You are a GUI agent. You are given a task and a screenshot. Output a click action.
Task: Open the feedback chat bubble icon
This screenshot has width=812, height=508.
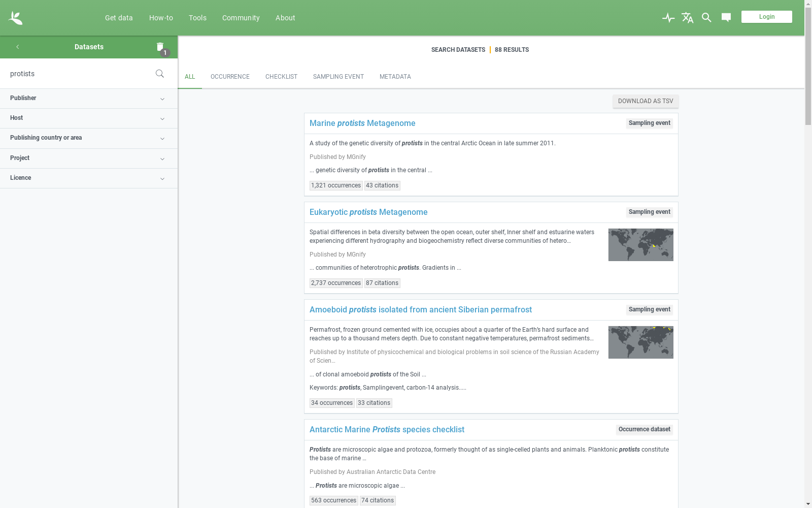click(726, 18)
